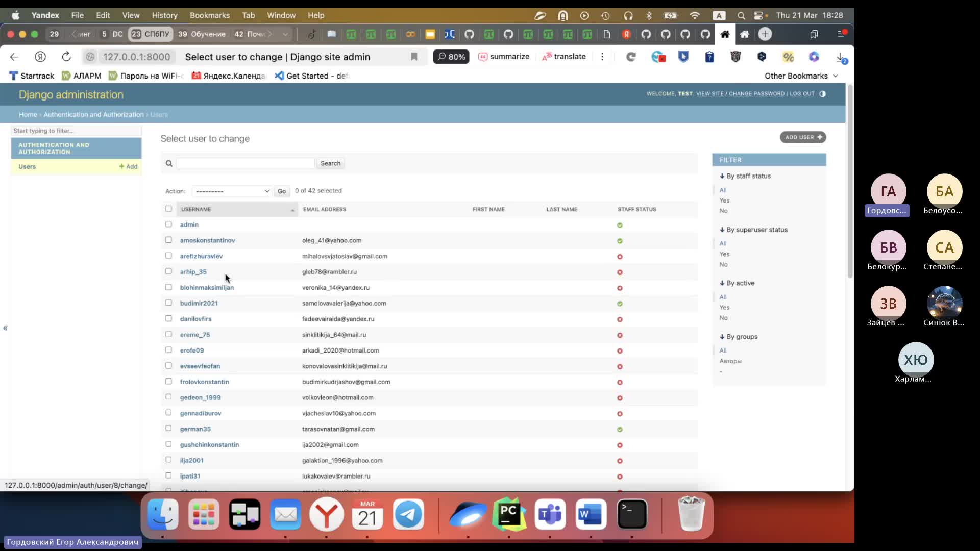
Task: Open the File menu
Action: click(78, 15)
